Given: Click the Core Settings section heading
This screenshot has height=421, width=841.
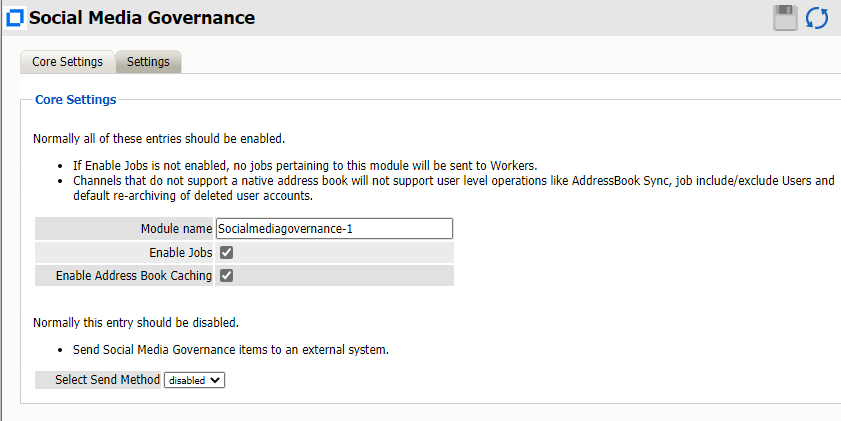Looking at the screenshot, I should 76,100.
